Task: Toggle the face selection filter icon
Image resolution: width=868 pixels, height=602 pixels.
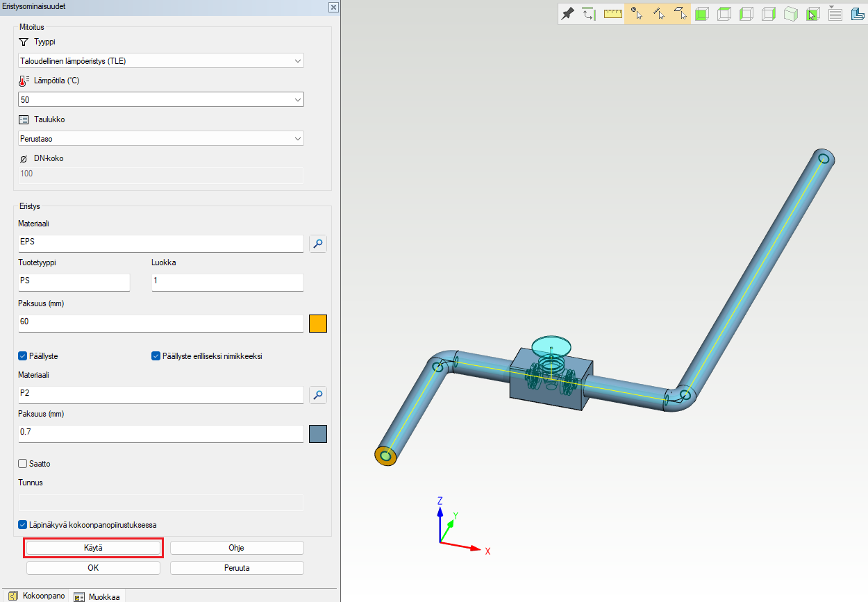Action: point(681,14)
